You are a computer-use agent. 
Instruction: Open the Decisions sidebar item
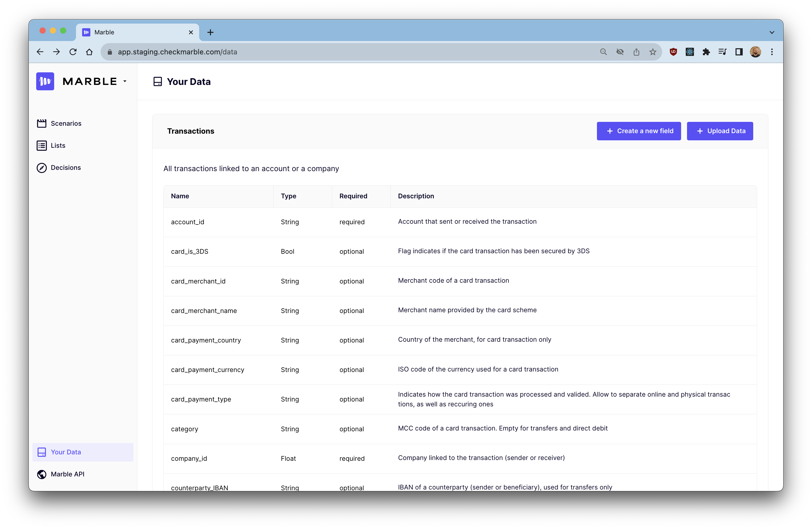point(65,168)
